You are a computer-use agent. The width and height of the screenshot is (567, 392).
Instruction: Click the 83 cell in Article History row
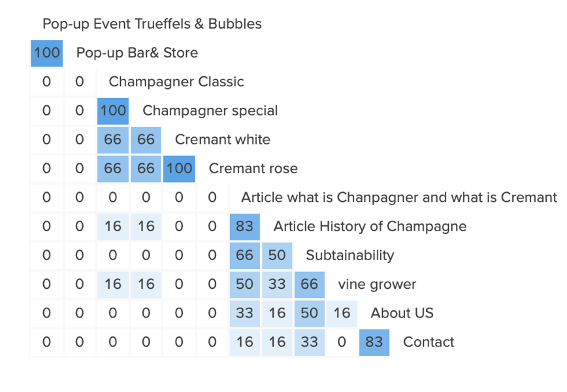point(244,227)
